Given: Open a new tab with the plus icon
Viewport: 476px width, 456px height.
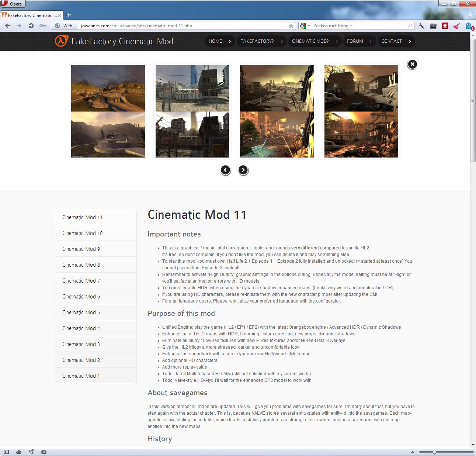Looking at the screenshot, I should pyautogui.click(x=69, y=15).
